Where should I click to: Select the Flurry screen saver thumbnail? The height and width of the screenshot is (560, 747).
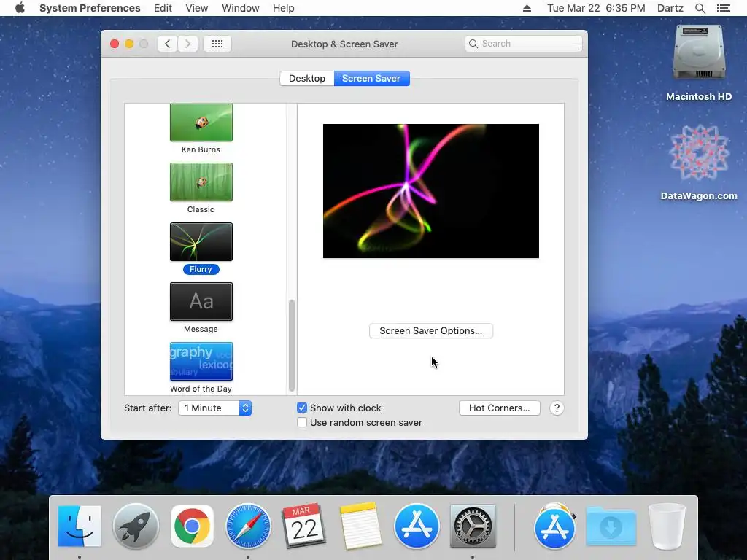coord(201,242)
